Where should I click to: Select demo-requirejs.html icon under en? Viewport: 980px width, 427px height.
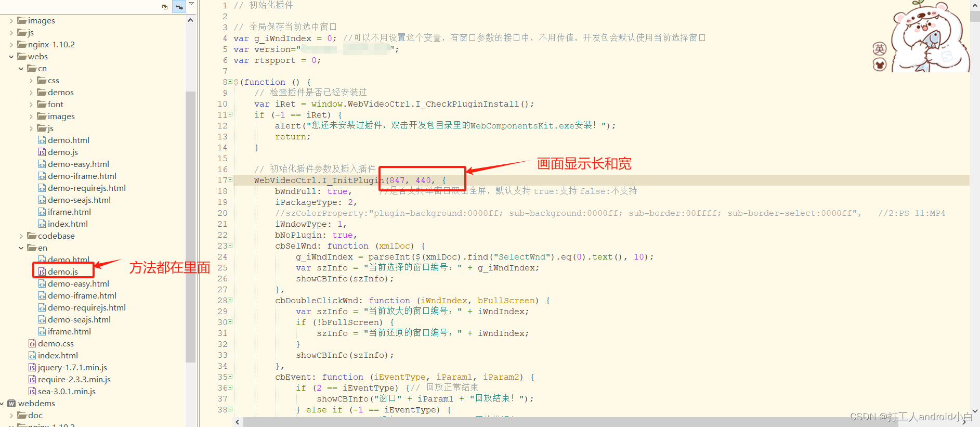42,308
